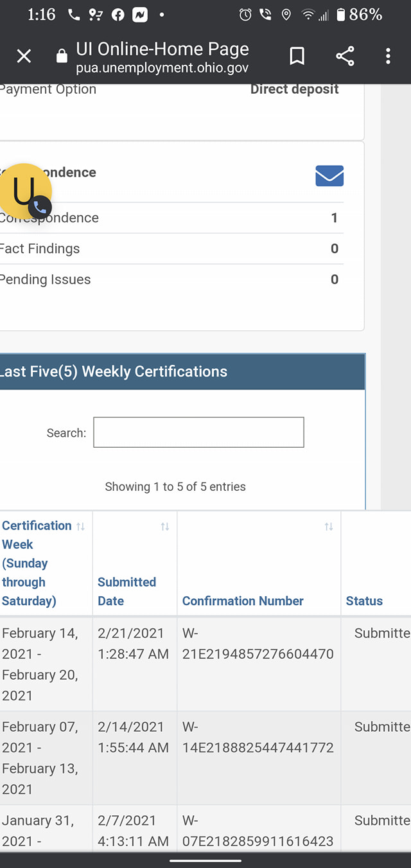Viewport: 411px width, 868px height.
Task: Open the Fact Findings row
Action: pos(171,249)
